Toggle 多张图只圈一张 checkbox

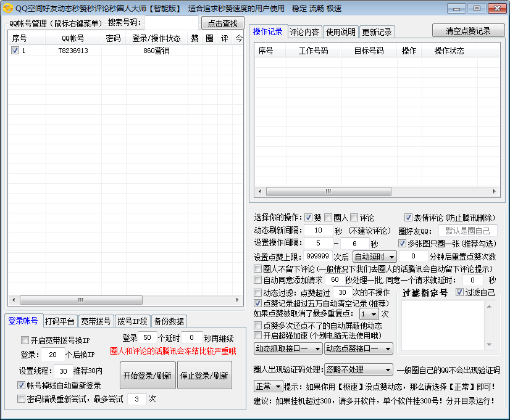(403, 243)
